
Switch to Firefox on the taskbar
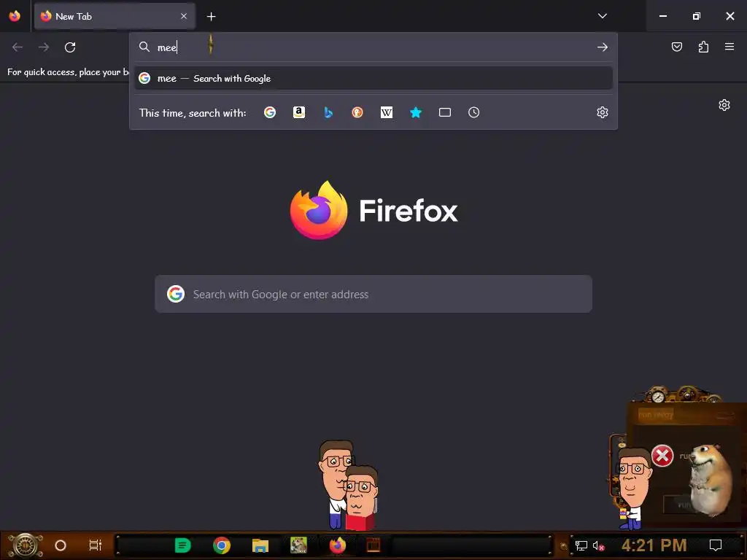pyautogui.click(x=338, y=545)
